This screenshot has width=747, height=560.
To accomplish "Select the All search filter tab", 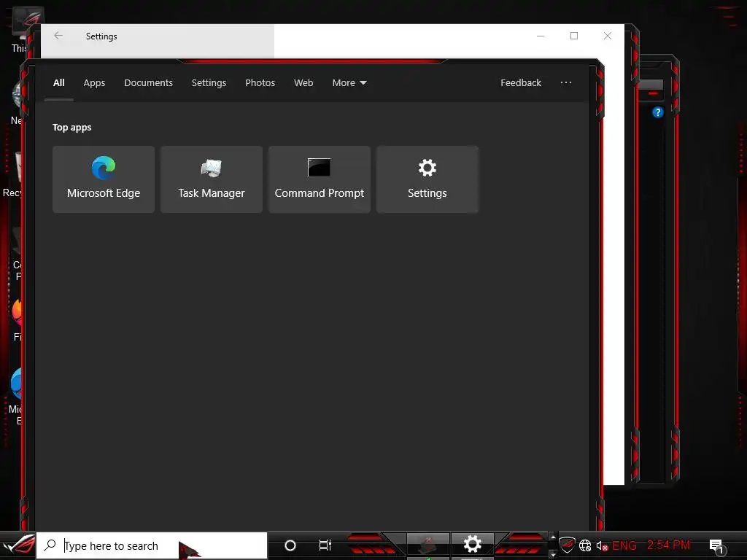I will [x=58, y=83].
